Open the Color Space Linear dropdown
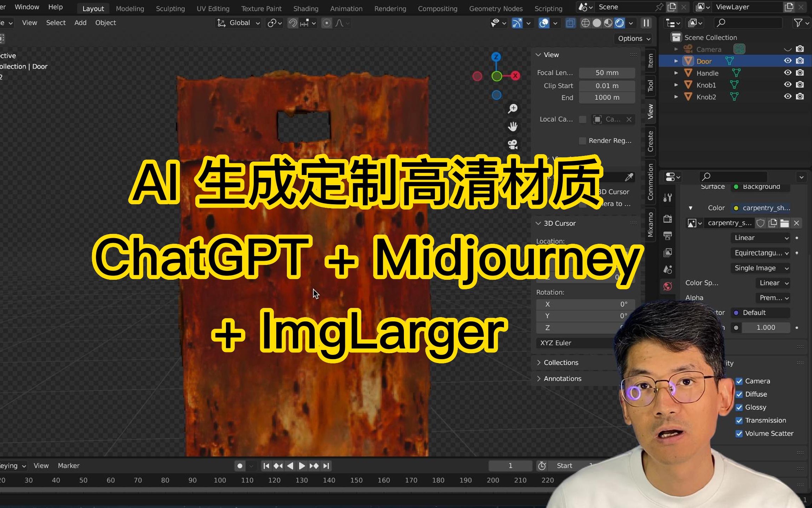Image resolution: width=812 pixels, height=508 pixels. pyautogui.click(x=773, y=283)
